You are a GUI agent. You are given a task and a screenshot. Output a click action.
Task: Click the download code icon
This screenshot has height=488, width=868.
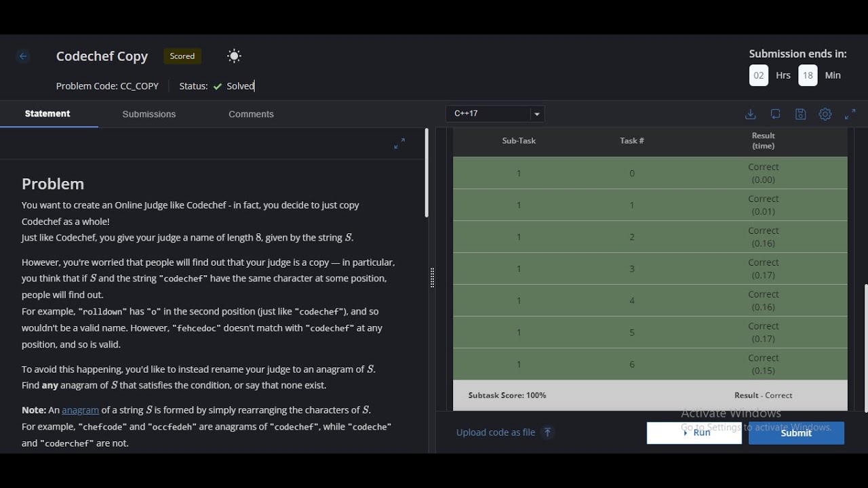click(750, 114)
